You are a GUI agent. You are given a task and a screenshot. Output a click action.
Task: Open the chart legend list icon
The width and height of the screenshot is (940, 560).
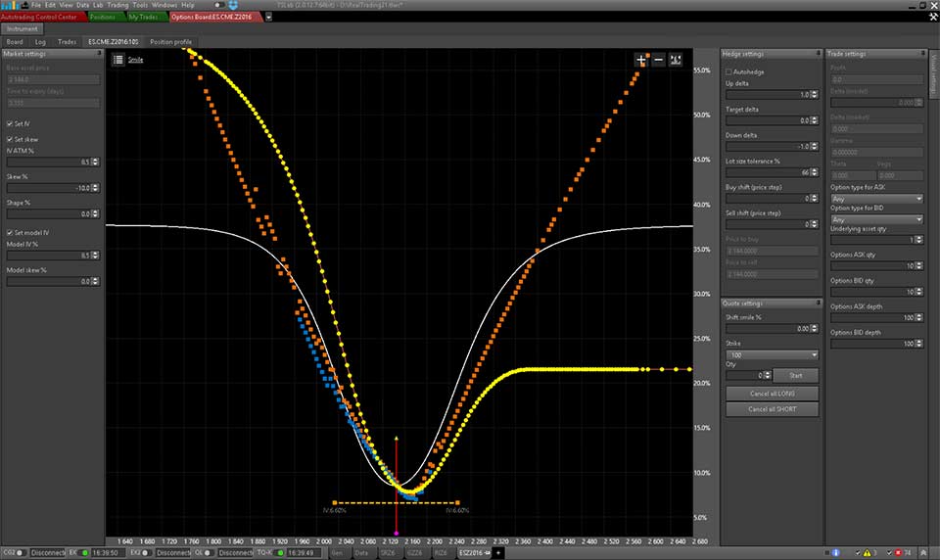(x=118, y=60)
